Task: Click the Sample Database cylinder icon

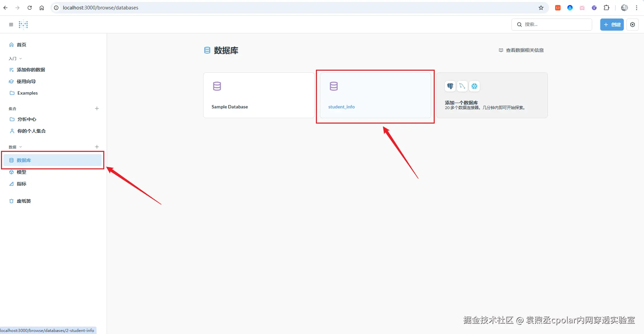Action: tap(217, 86)
